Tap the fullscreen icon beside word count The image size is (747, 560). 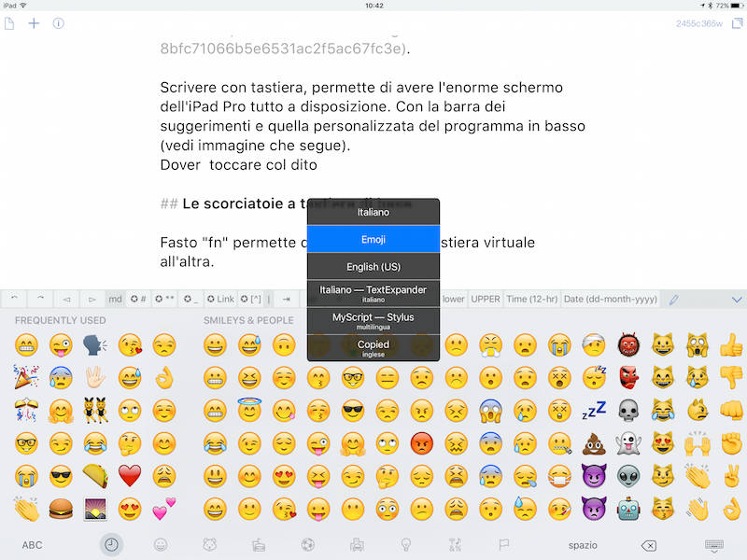tap(737, 23)
